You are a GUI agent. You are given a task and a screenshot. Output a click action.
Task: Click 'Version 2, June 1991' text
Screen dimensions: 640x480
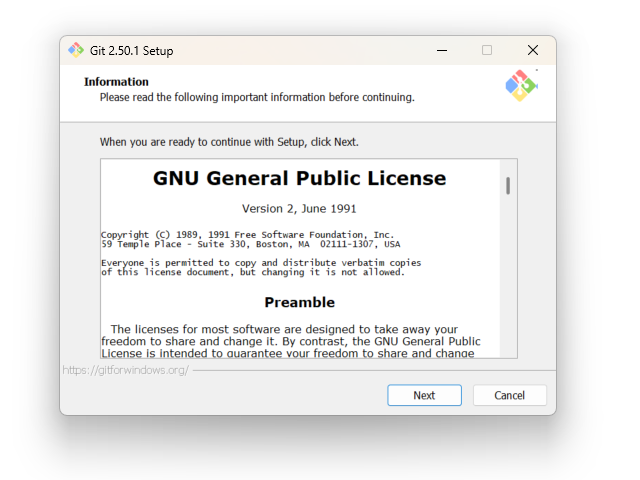(x=299, y=209)
